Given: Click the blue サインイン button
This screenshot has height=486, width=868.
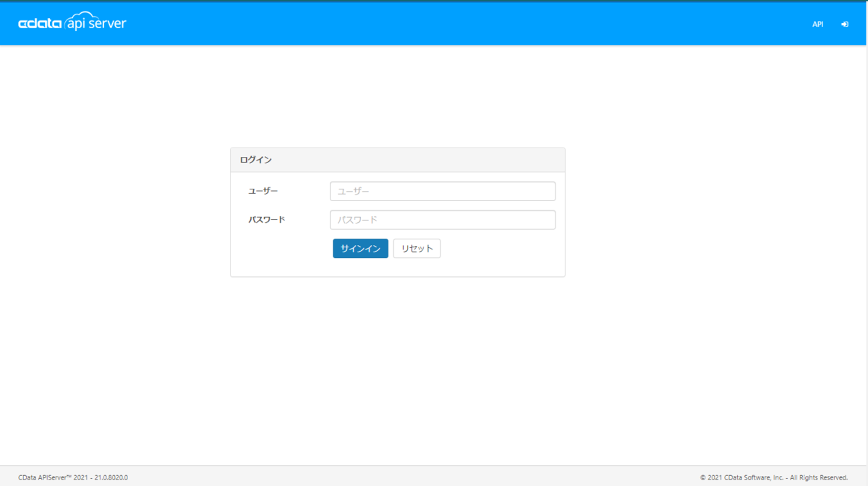Looking at the screenshot, I should click(360, 248).
